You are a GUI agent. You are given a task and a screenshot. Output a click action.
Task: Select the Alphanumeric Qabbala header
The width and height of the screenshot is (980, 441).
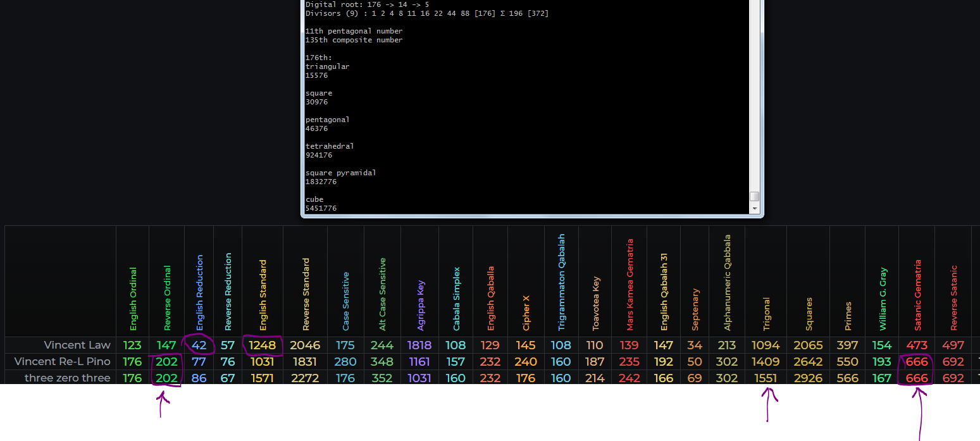click(728, 283)
